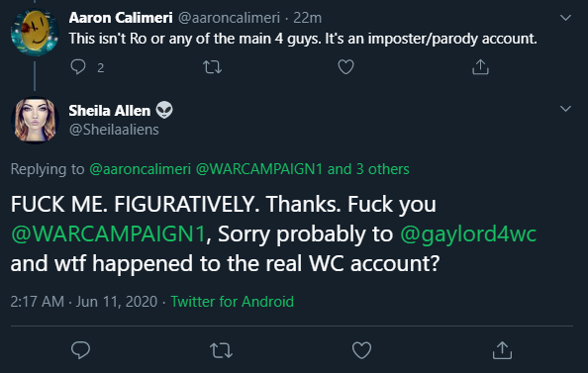Retweet Sheila Allen's tweet
The image size is (588, 373).
coord(222,350)
